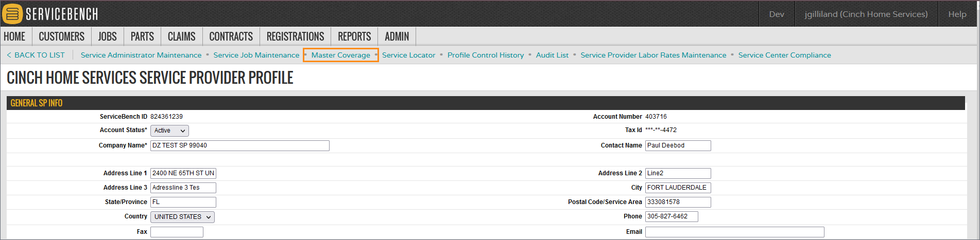Screen dimensions: 980x240
Task: Open the REGISTRATIONS menu
Action: (296, 36)
